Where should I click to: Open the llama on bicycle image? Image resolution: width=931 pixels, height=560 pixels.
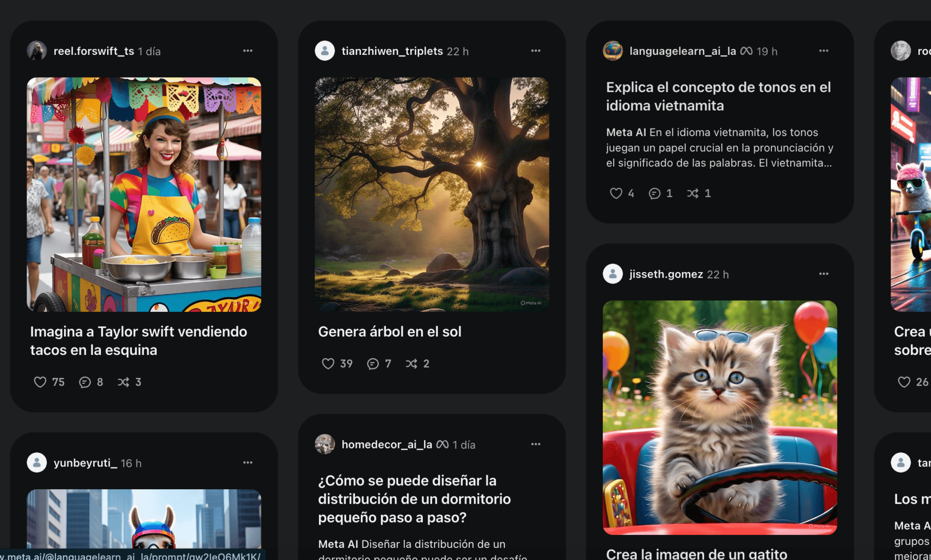911,194
